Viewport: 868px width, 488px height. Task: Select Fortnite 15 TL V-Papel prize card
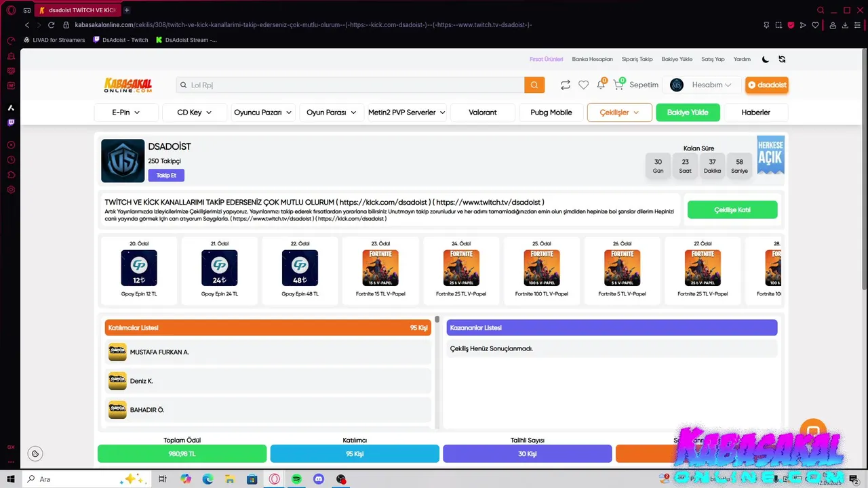pyautogui.click(x=380, y=270)
